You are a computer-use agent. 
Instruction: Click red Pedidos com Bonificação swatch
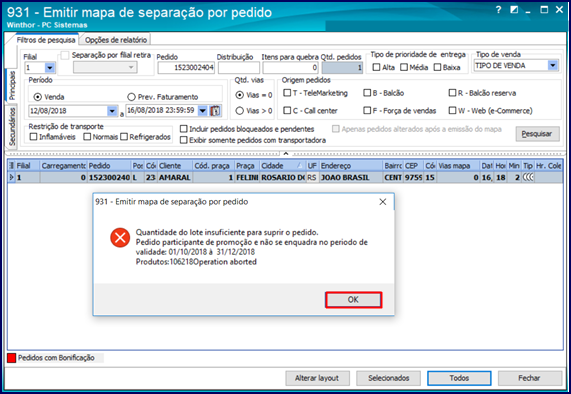coord(11,358)
